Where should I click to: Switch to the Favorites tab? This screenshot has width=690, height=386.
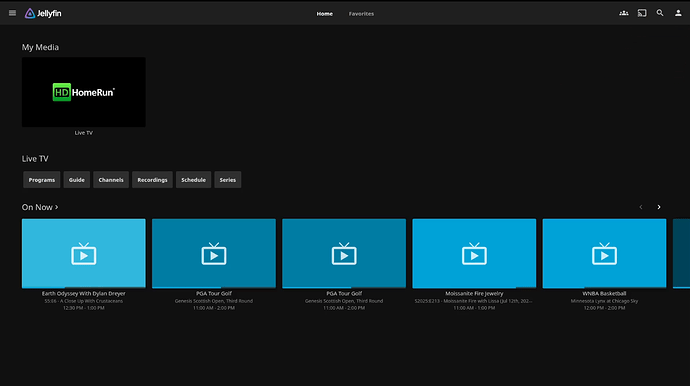tap(361, 14)
